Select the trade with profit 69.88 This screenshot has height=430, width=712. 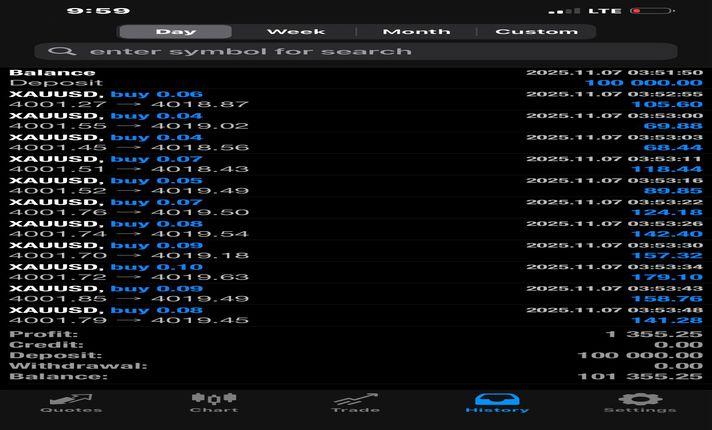tap(356, 121)
